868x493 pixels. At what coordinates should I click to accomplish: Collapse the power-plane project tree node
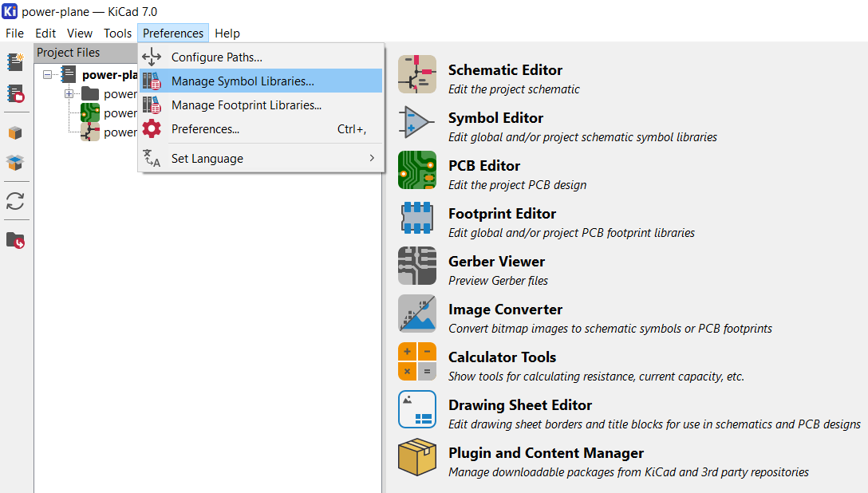pyautogui.click(x=48, y=74)
